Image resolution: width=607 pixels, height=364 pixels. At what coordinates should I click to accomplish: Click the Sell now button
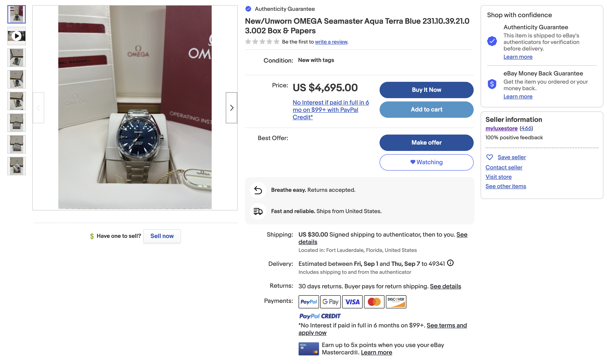(x=162, y=236)
